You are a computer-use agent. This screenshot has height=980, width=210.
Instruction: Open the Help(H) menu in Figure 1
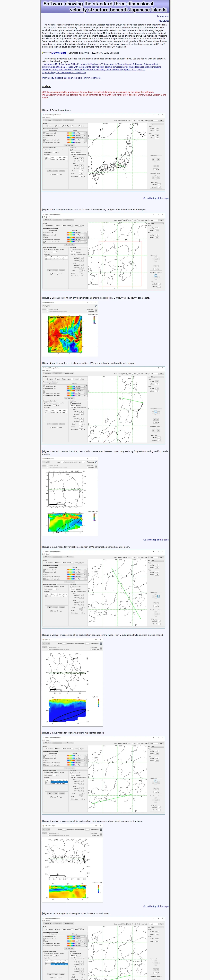pos(48,117)
